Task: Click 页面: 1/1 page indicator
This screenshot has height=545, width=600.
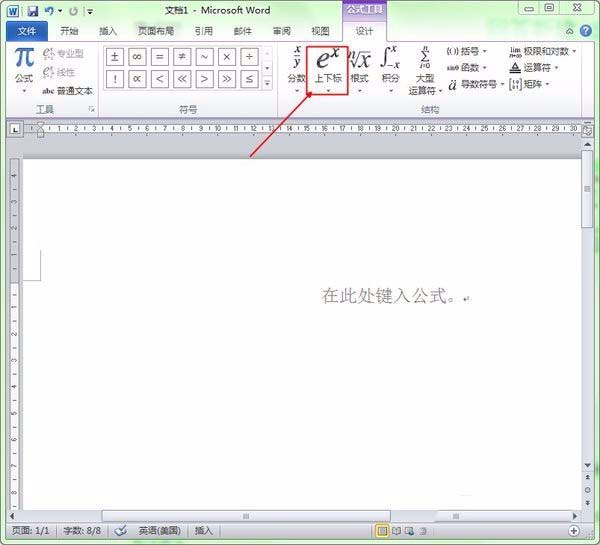Action: [31, 530]
